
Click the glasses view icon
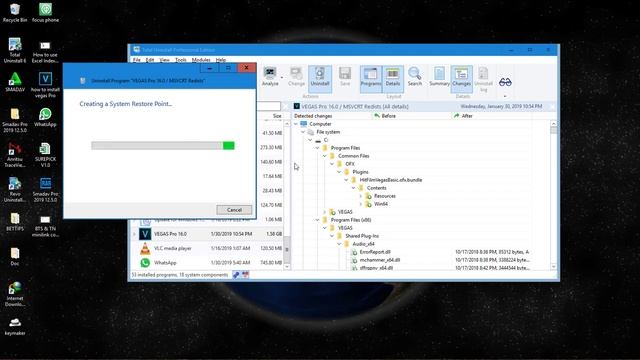coord(505,82)
